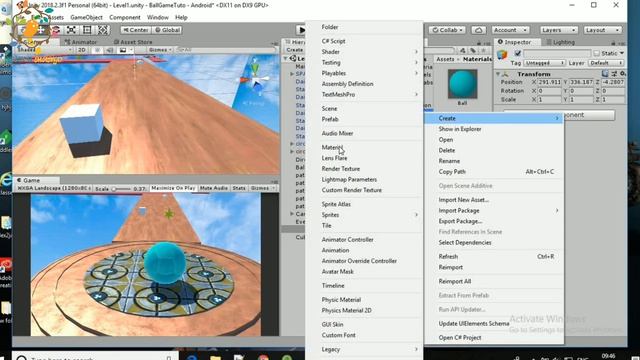This screenshot has height=360, width=640.
Task: Toggle Mute Audio in Game view
Action: [x=214, y=188]
